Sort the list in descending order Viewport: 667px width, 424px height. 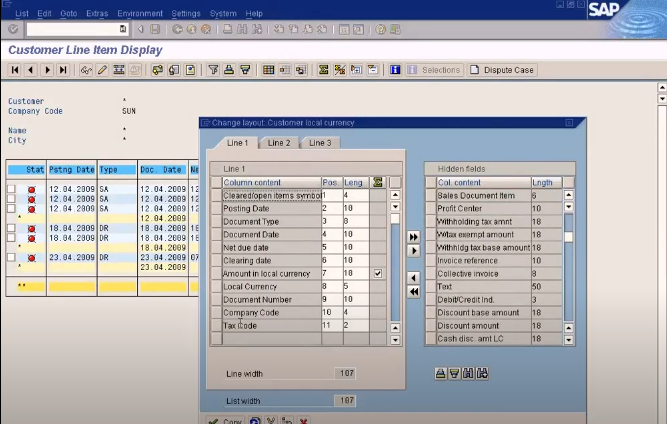coord(245,70)
